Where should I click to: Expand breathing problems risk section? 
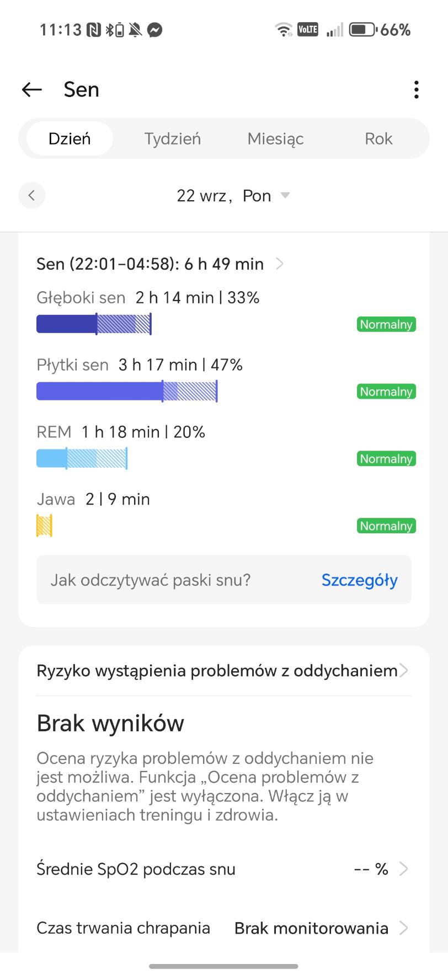[x=404, y=671]
